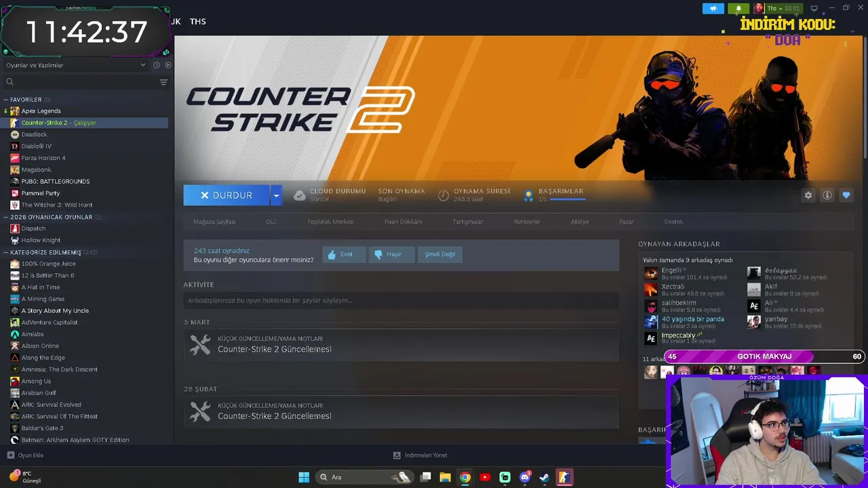Screen dimensions: 868x488
Task: Open the Mağaza Sayfası tab
Action: (x=214, y=222)
